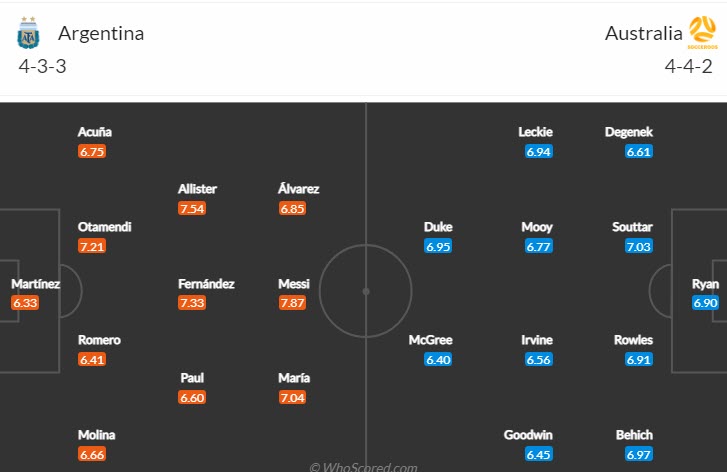Screen dimensions: 727x472
Task: Click Allister's 7.54 rating badge
Action: coord(192,208)
